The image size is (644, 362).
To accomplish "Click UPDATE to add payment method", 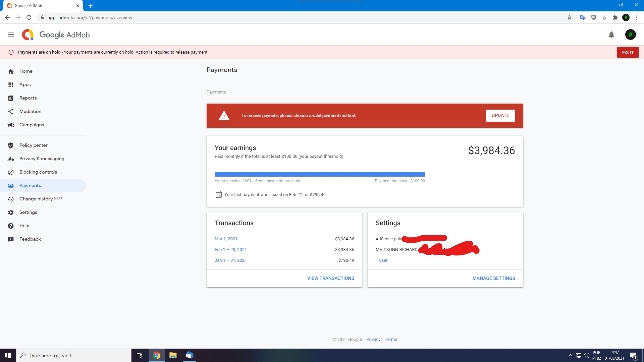I will point(500,115).
